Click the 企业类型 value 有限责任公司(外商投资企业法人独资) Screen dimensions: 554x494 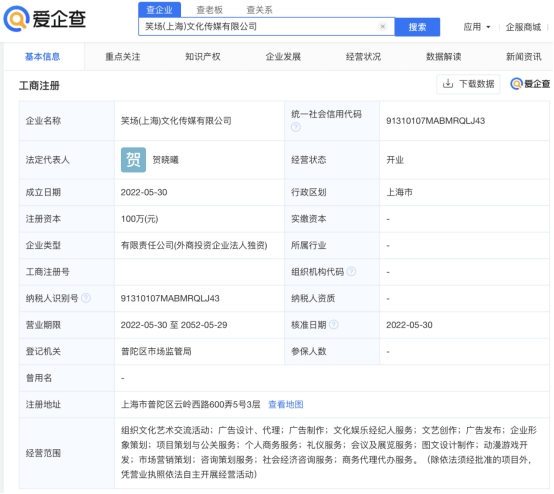(x=194, y=245)
